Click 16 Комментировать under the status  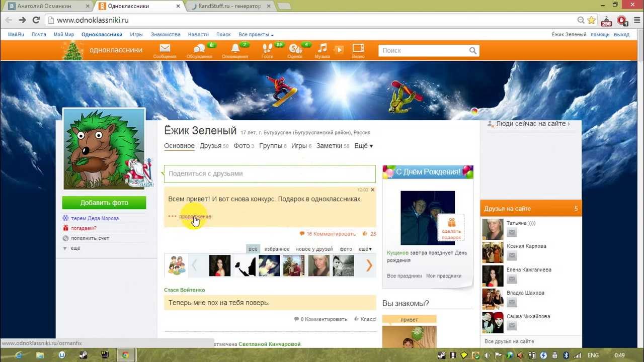tap(328, 234)
